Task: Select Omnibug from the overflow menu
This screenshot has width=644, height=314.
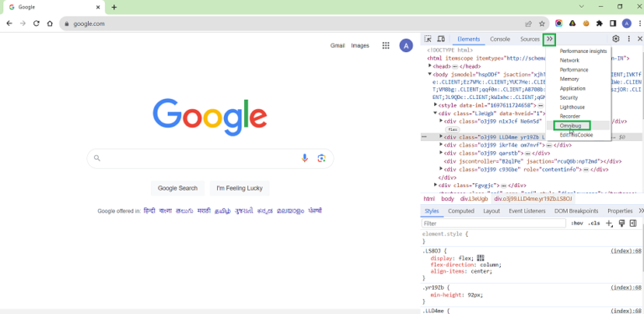Action: [571, 125]
